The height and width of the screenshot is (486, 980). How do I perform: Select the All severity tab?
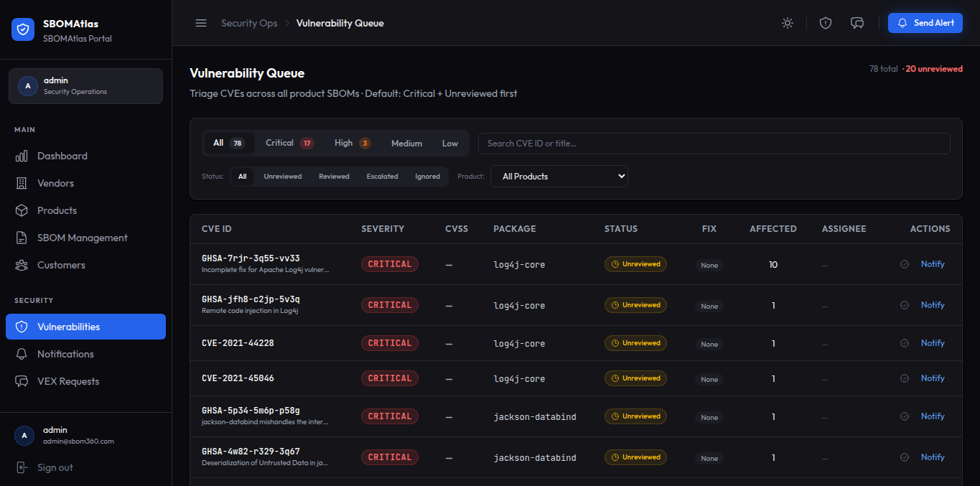tap(229, 144)
